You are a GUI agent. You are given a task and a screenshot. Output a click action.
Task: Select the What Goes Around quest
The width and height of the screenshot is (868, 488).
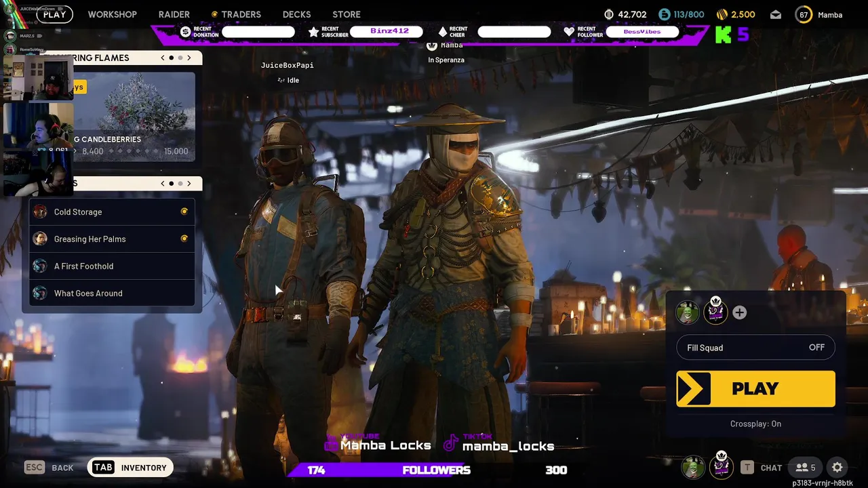[112, 293]
